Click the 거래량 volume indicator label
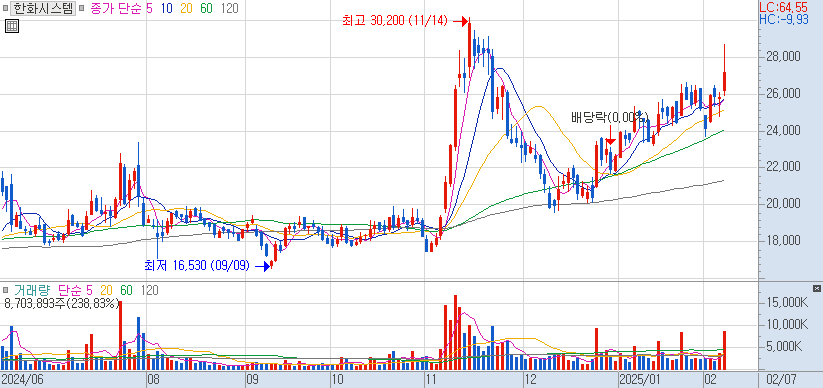 point(31,290)
